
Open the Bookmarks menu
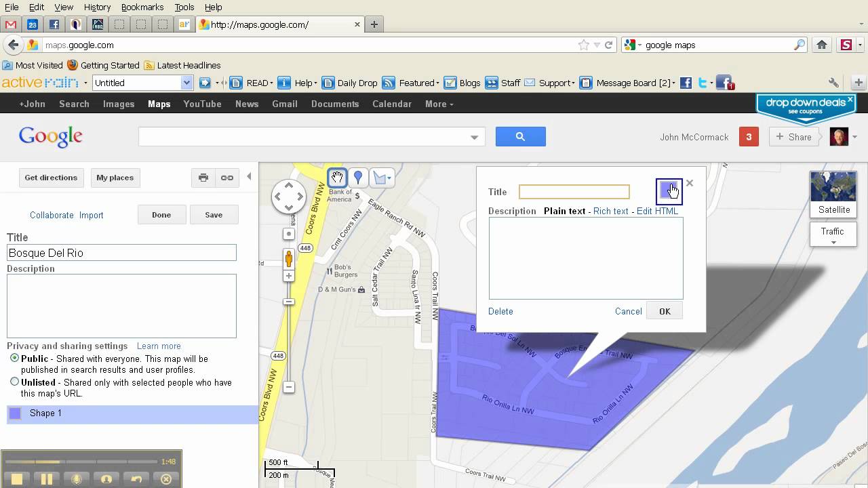(142, 7)
